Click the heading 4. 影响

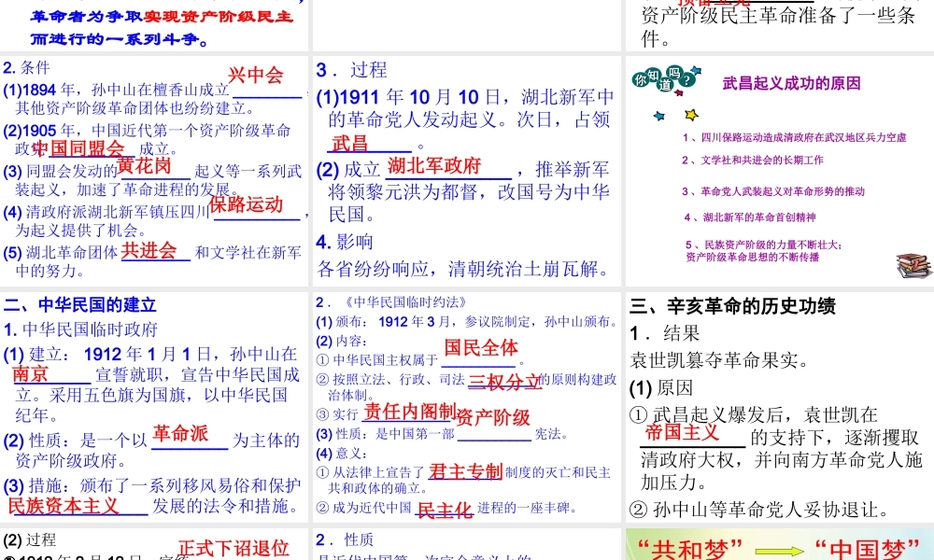point(345,242)
